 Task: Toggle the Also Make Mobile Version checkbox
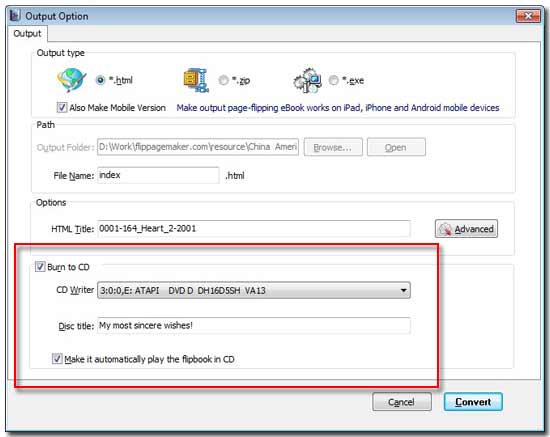pos(62,107)
